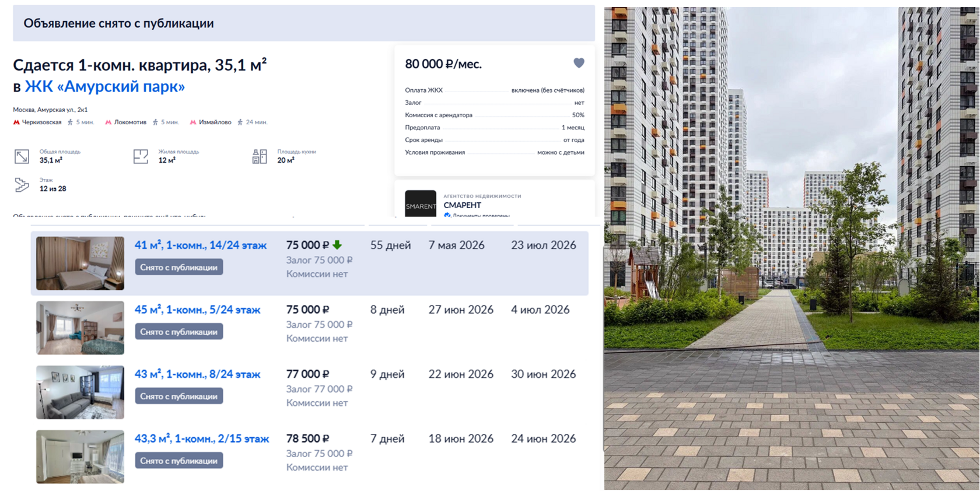Viewport: 980px width, 491px height.
Task: Click the '8 дней' duration cell
Action: (x=387, y=310)
